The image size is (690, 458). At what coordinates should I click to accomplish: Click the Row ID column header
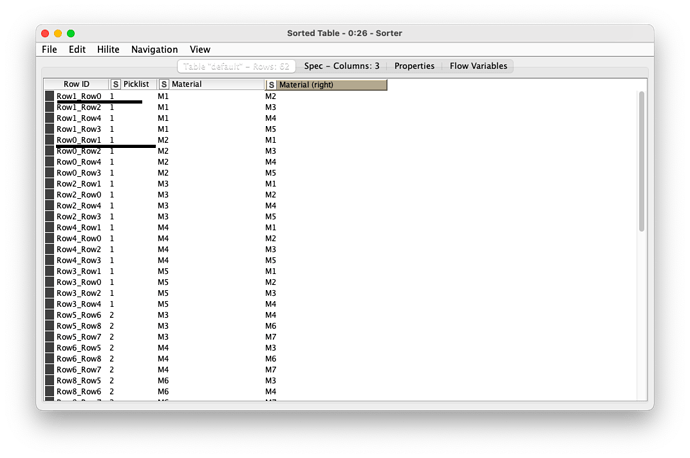76,84
